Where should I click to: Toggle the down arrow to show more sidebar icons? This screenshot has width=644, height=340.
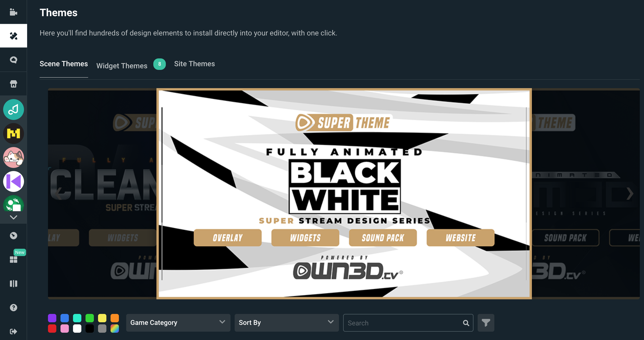(x=13, y=218)
